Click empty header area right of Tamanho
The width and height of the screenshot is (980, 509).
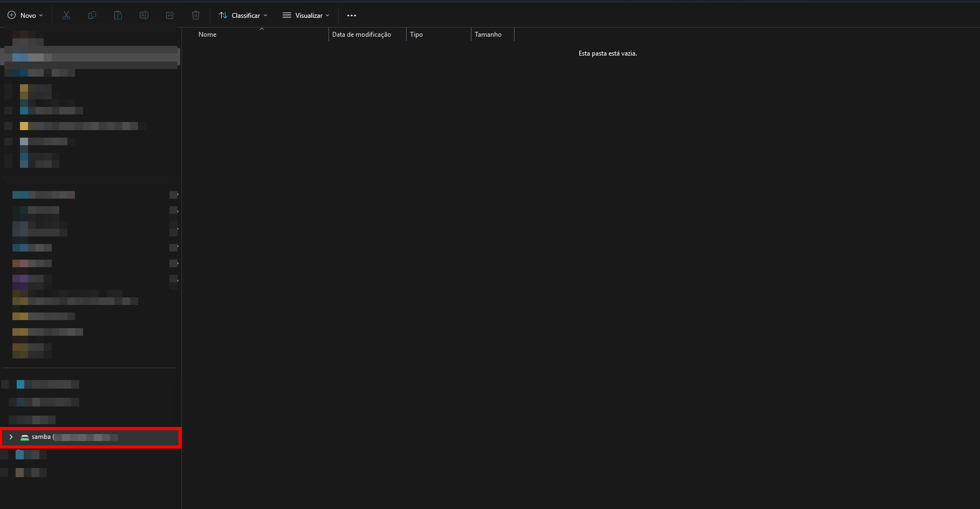pos(701,35)
